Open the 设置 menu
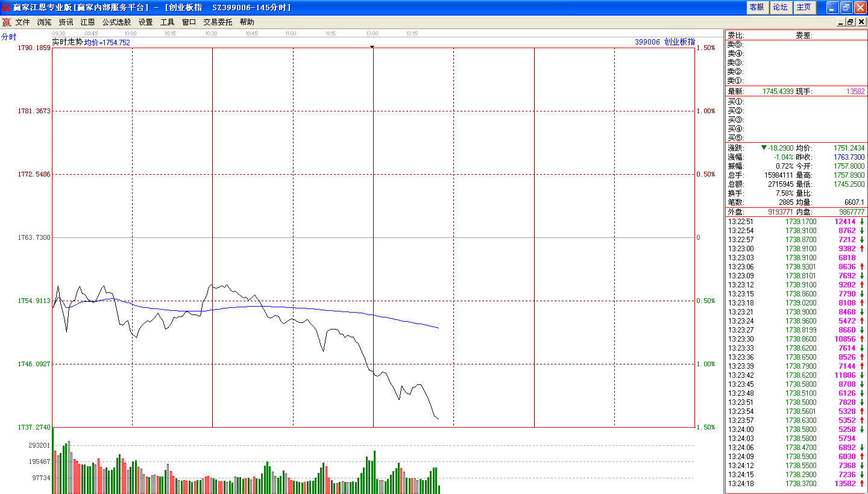Image resolution: width=868 pixels, height=494 pixels. 146,22
